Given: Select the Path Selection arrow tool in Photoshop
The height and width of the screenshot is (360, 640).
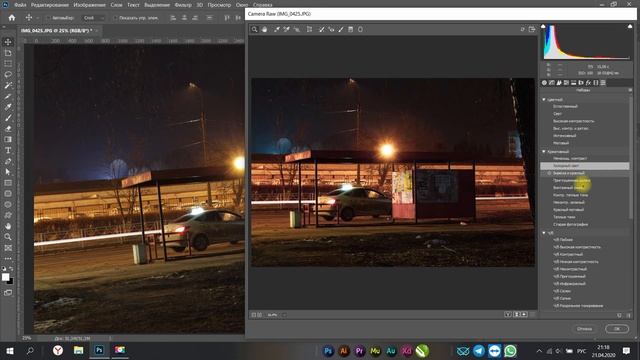Looking at the screenshot, I should (8, 172).
